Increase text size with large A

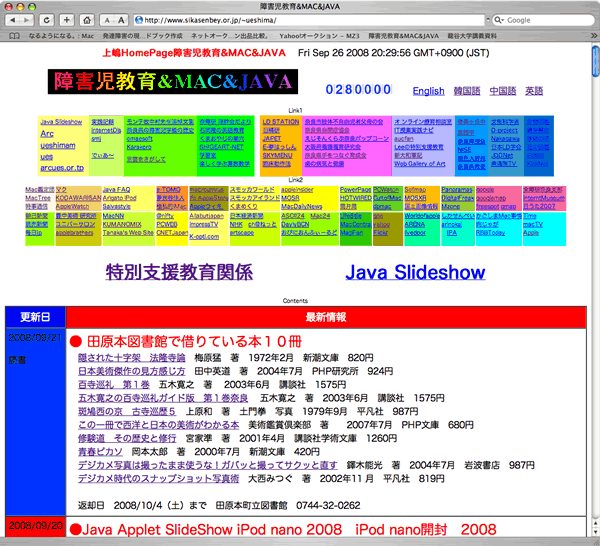point(121,20)
